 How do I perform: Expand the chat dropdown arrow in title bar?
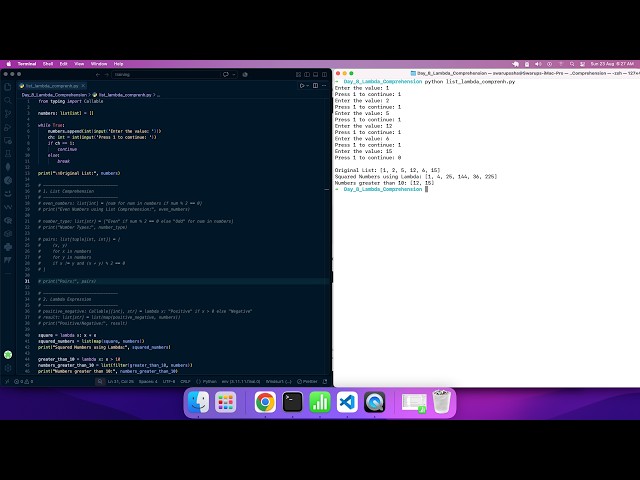pyautogui.click(x=233, y=75)
